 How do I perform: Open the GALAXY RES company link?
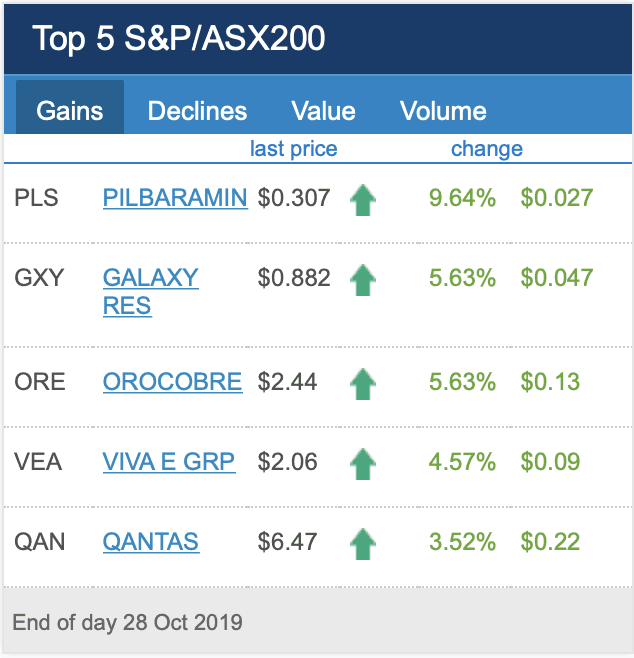tap(150, 291)
